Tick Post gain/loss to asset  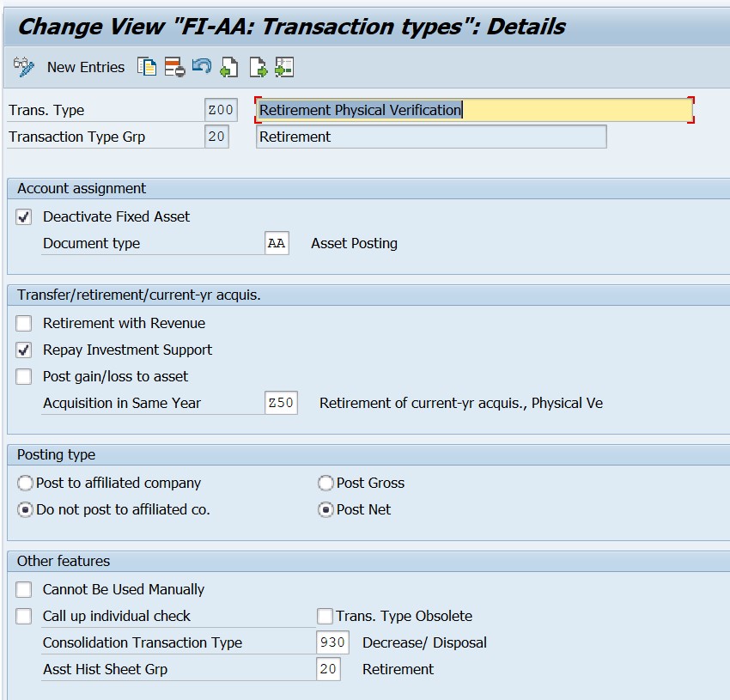pyautogui.click(x=25, y=377)
